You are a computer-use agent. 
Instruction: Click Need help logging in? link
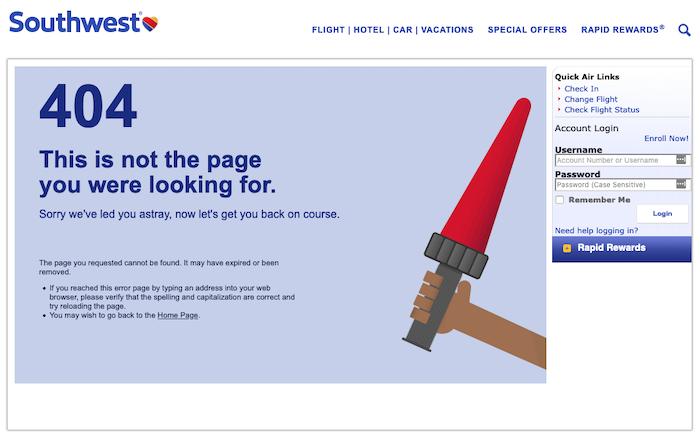coord(596,230)
